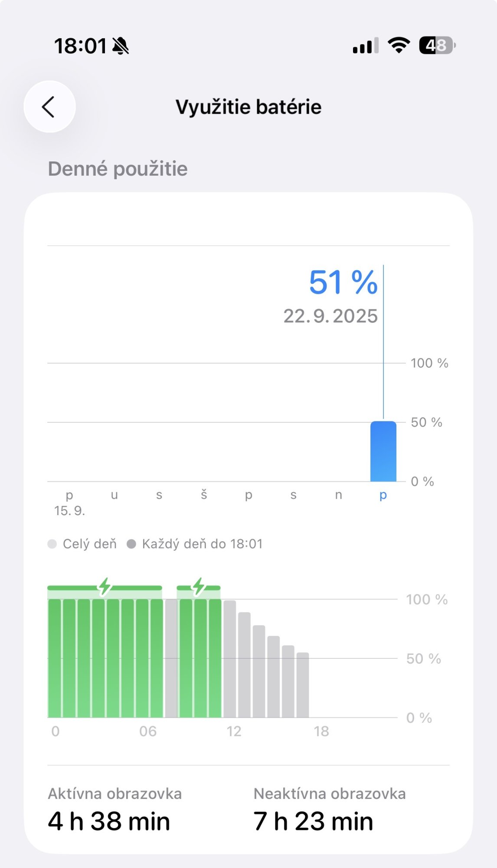
Task: Tap the battery level indicator icon
Action: (x=437, y=45)
